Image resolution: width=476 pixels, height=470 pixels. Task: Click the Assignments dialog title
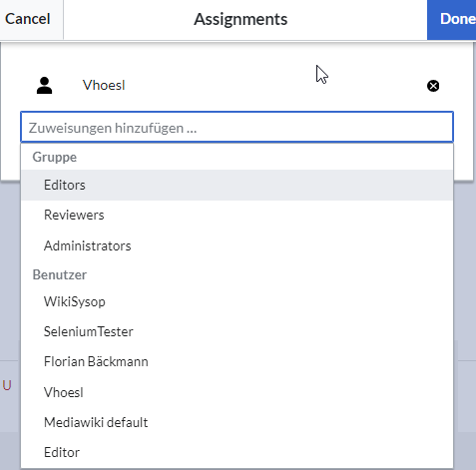coord(240,19)
